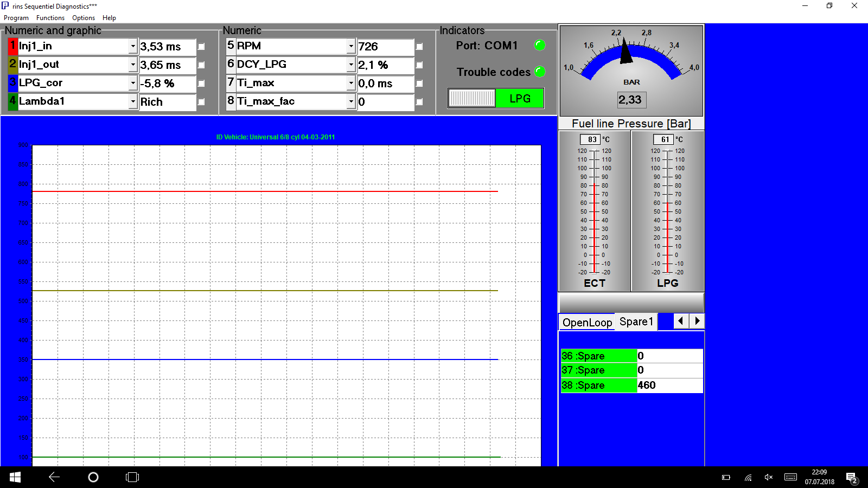Click the battery icon in system tray

(x=726, y=478)
